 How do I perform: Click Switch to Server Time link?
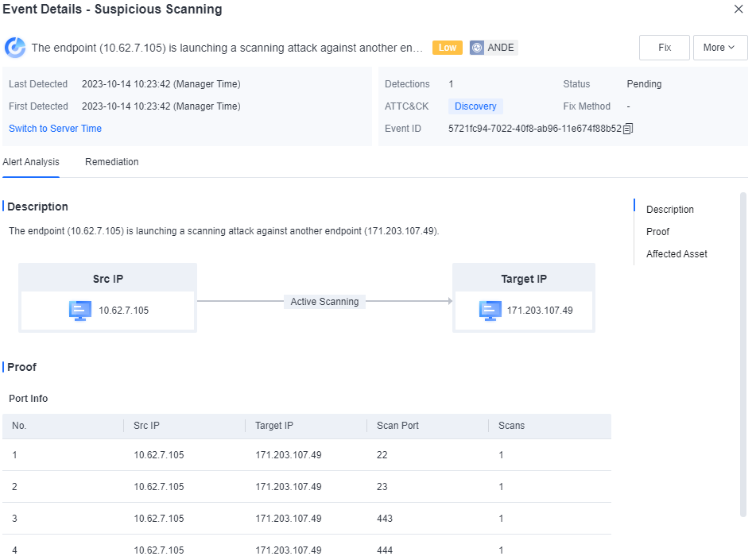55,129
